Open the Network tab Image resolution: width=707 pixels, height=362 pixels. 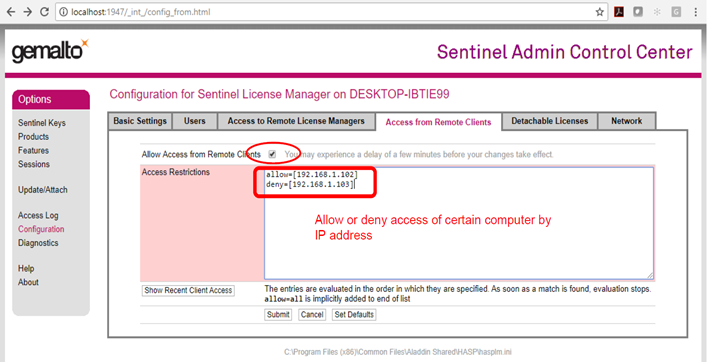(626, 121)
